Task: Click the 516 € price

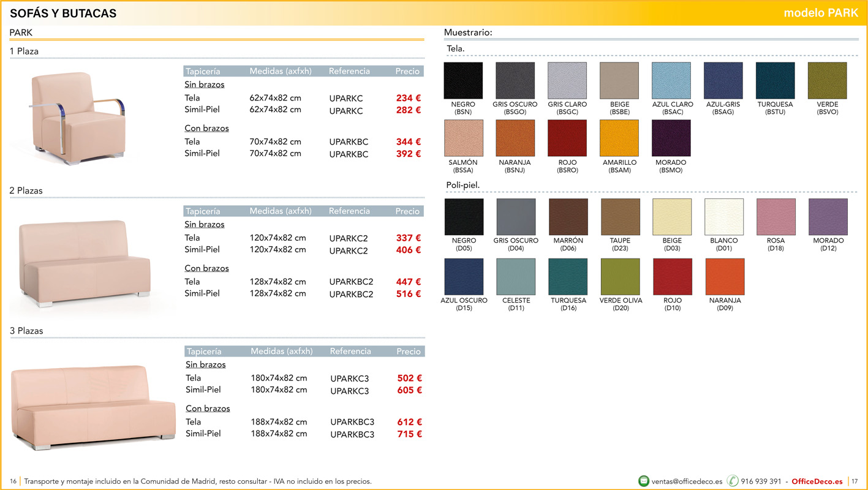Action: [x=409, y=294]
